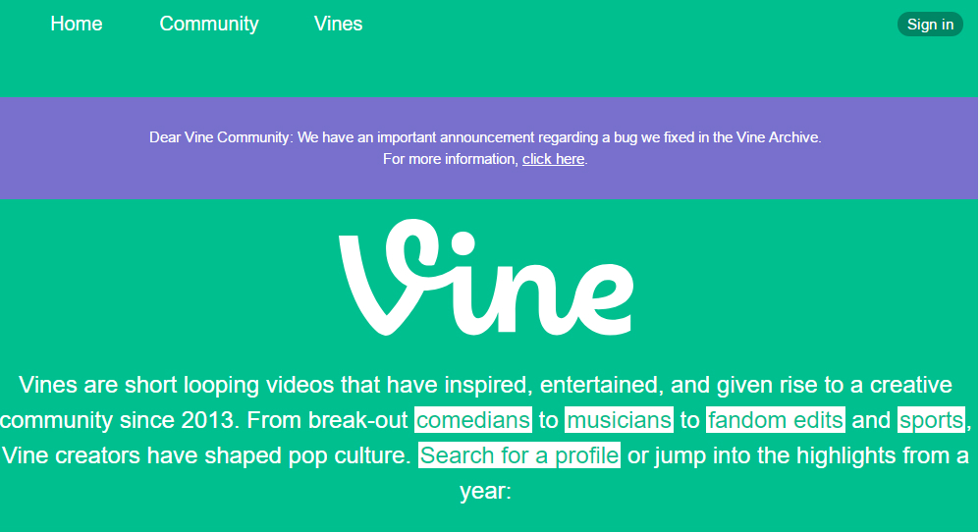Browse the musicians link
The image size is (980, 532).
619,420
